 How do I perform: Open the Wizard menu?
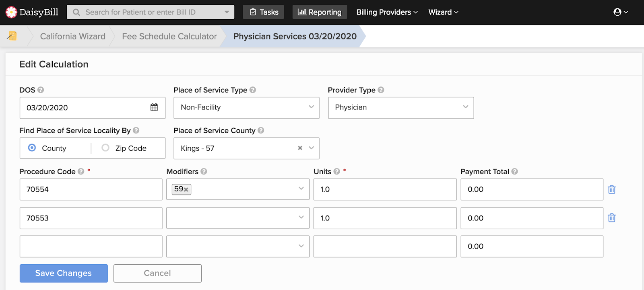443,12
